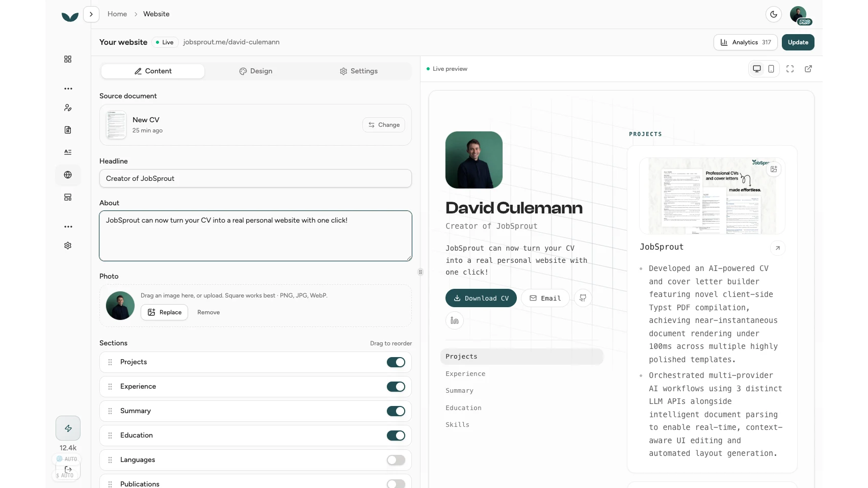Screen dimensions: 868x488
Task: Enable the Publications section toggle
Action: (x=396, y=484)
